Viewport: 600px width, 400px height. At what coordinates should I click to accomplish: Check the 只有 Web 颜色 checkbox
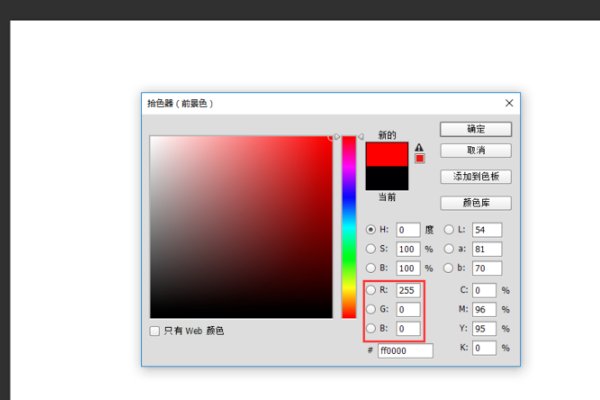(155, 331)
